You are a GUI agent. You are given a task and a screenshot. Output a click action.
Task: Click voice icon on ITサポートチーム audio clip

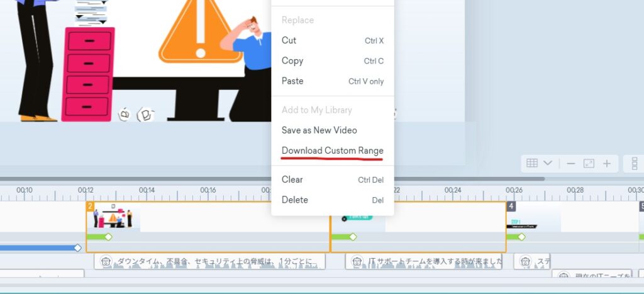pyautogui.click(x=357, y=261)
